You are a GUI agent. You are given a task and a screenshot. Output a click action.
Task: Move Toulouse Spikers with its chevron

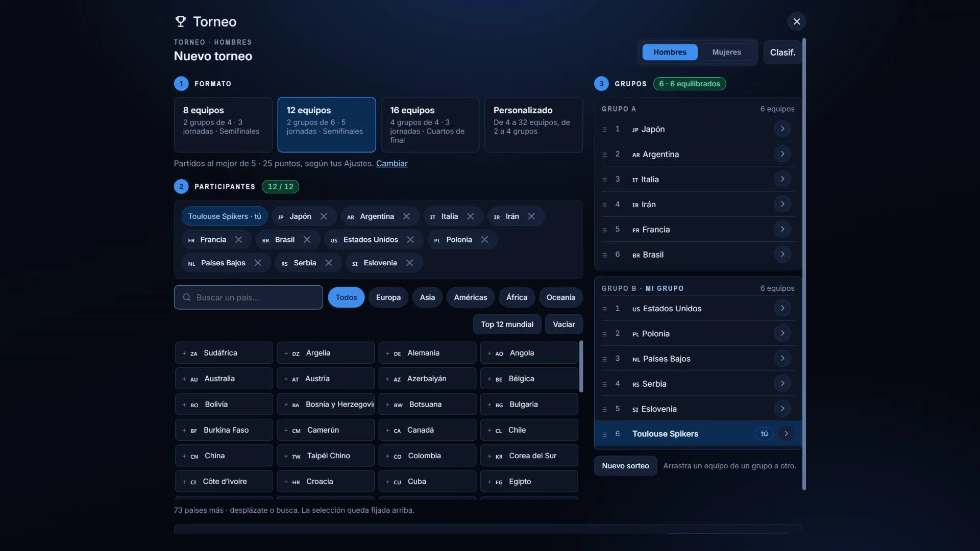(x=787, y=434)
